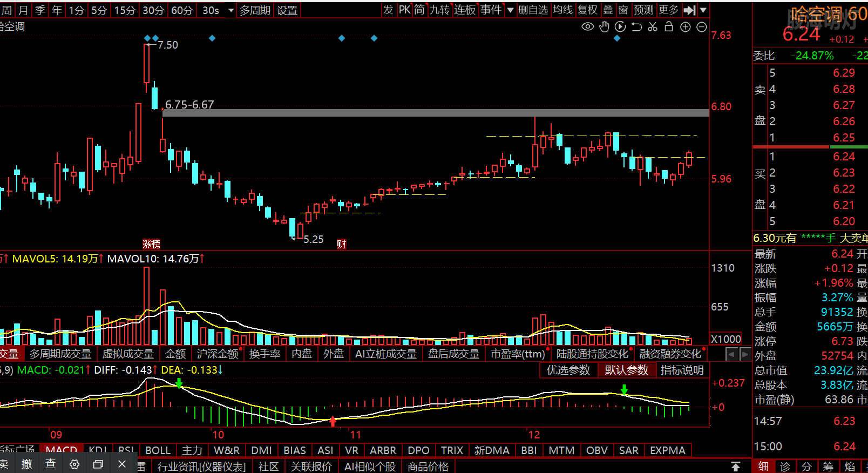
Task: Click the 简 simplified view button
Action: point(419,10)
